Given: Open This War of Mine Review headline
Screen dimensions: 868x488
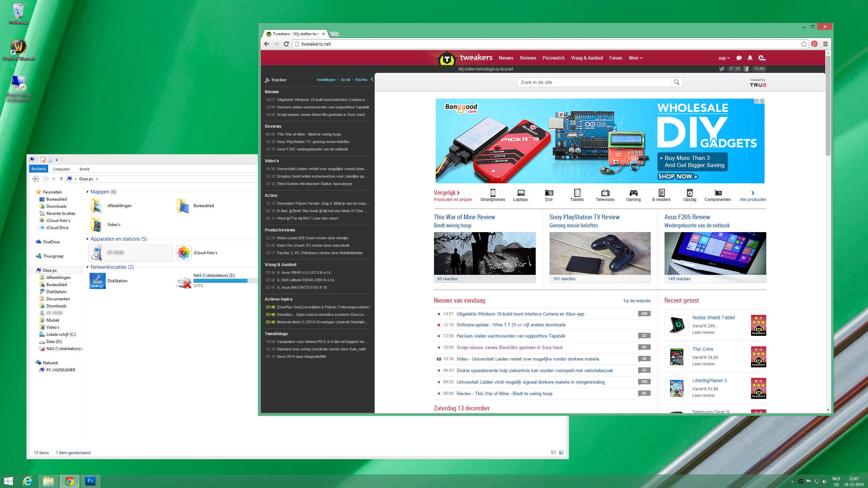Looking at the screenshot, I should coord(464,217).
